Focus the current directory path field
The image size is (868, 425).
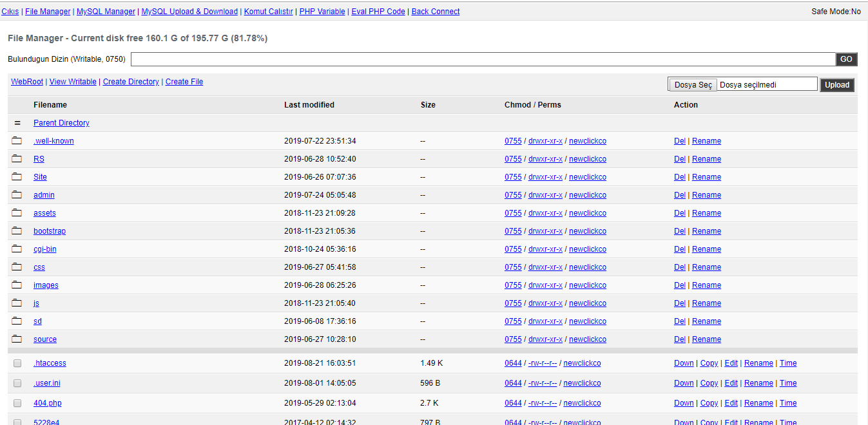(483, 59)
